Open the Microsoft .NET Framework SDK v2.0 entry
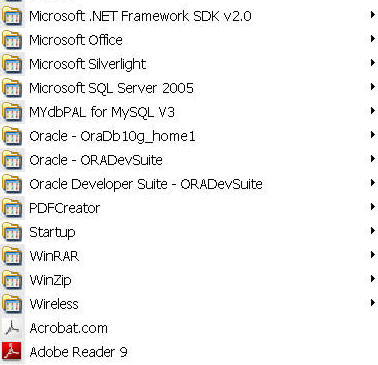The height and width of the screenshot is (365, 378). 189,16
